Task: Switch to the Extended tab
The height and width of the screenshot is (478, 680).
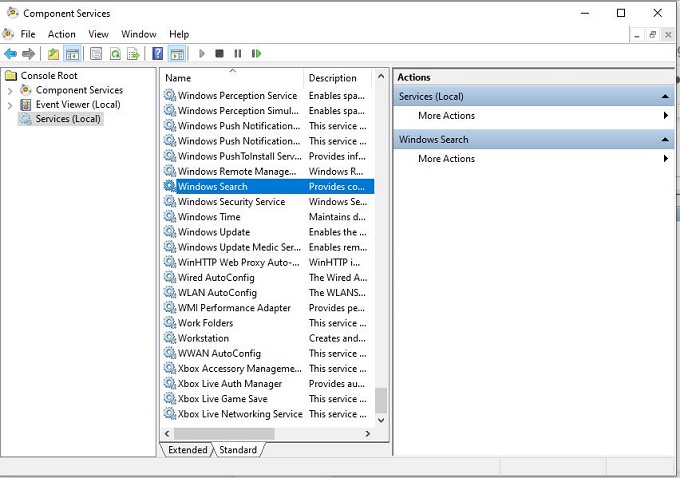Action: click(187, 450)
